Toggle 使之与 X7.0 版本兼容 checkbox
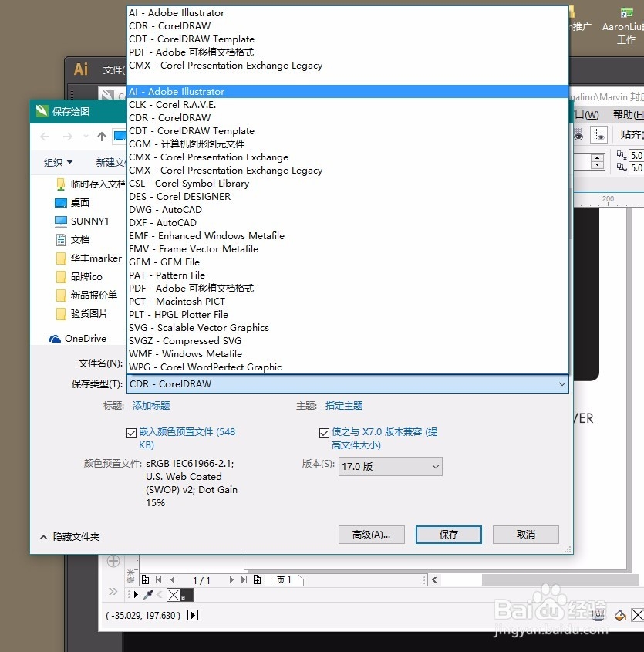The height and width of the screenshot is (652, 644). coord(324,434)
